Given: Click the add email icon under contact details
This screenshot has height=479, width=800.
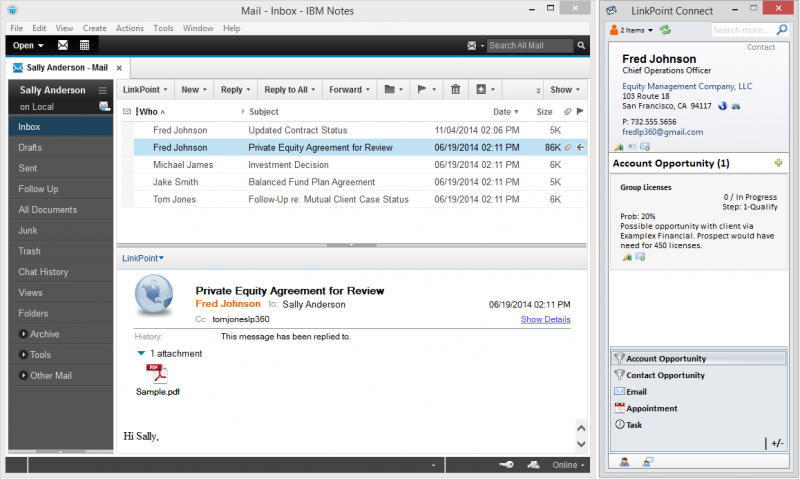Looking at the screenshot, I should pos(645,147).
